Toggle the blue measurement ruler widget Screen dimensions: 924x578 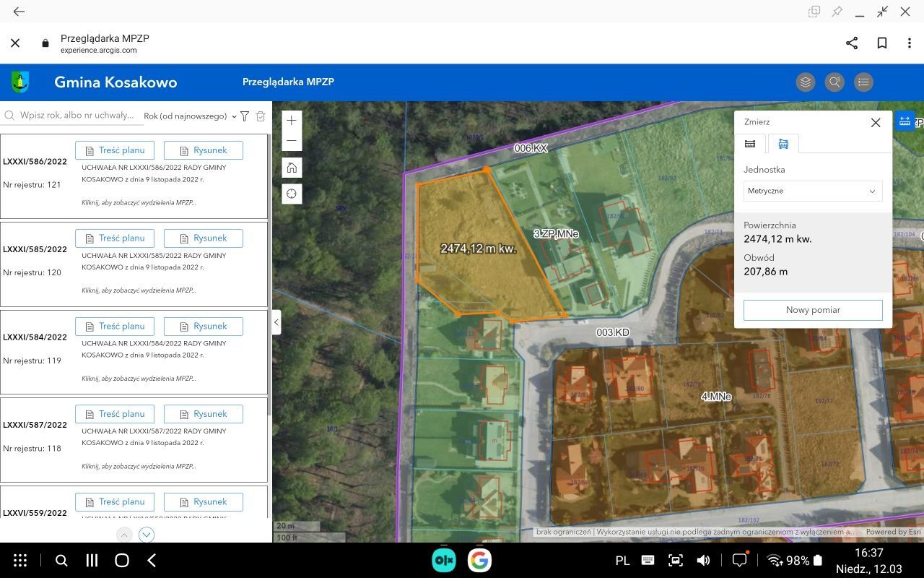pyautogui.click(x=905, y=121)
